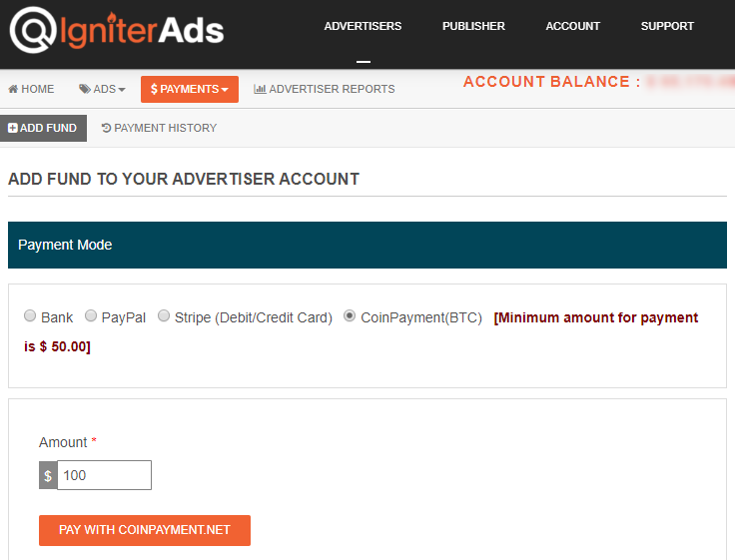Click the Home house icon
The width and height of the screenshot is (735, 560).
(x=13, y=89)
